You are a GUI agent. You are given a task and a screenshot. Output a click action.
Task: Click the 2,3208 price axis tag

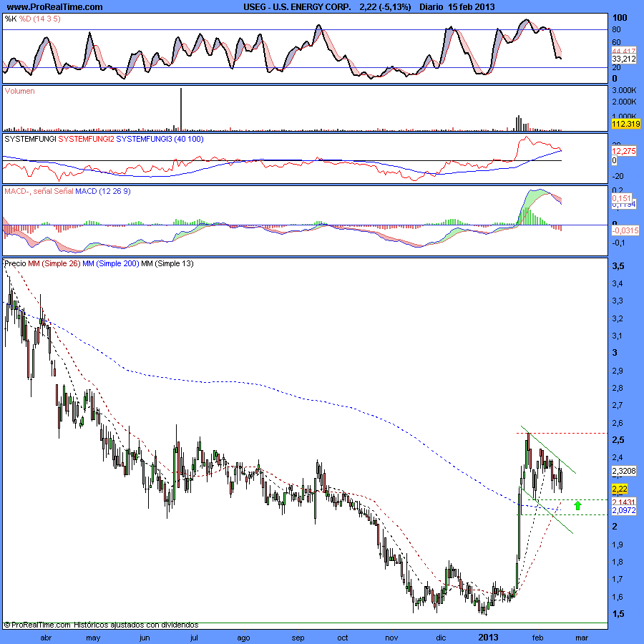(624, 471)
